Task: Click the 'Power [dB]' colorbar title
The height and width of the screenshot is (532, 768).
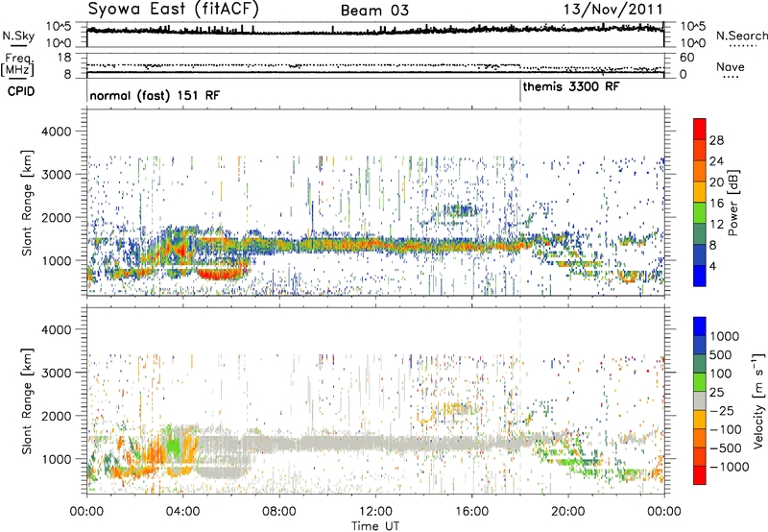Action: [732, 203]
